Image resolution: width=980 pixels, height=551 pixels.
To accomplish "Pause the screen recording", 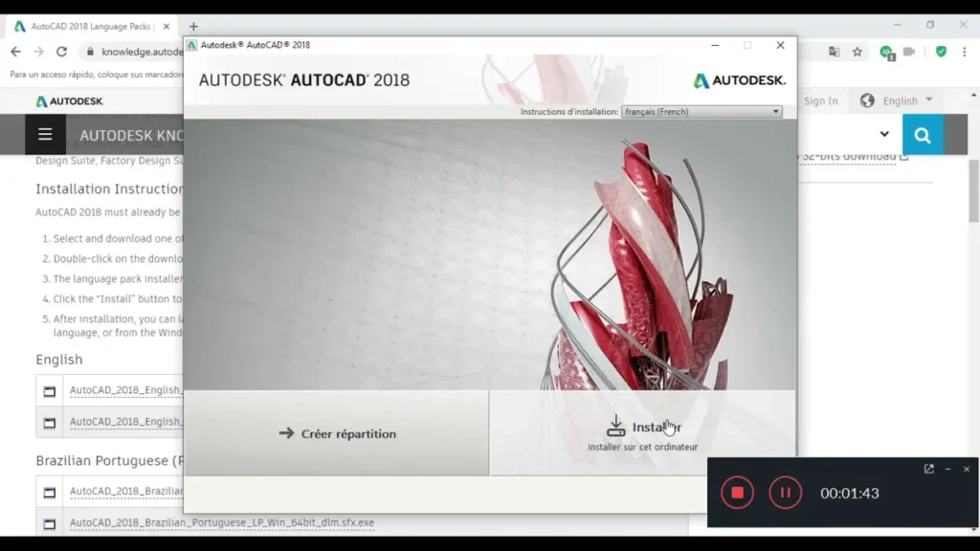I will 785,493.
